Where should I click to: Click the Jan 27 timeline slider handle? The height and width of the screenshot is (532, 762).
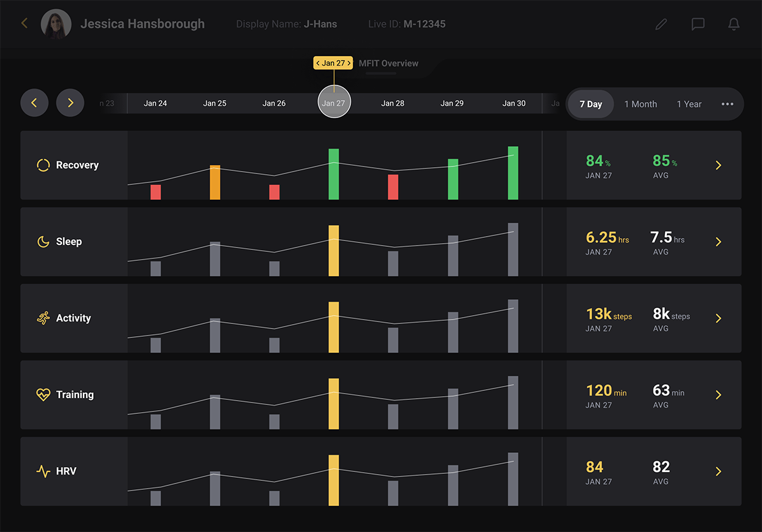334,102
